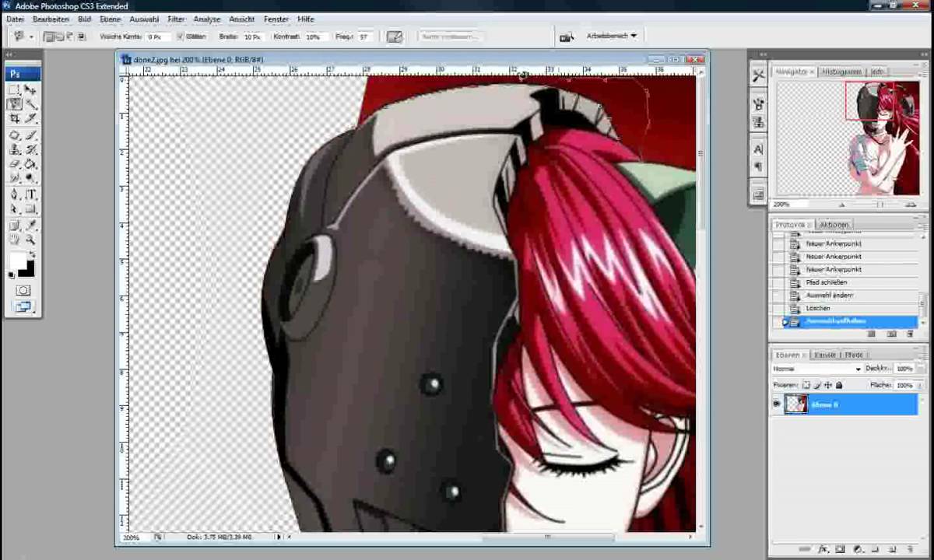Click the foreground color swatch
Screen dimensions: 934x560
coord(16,260)
